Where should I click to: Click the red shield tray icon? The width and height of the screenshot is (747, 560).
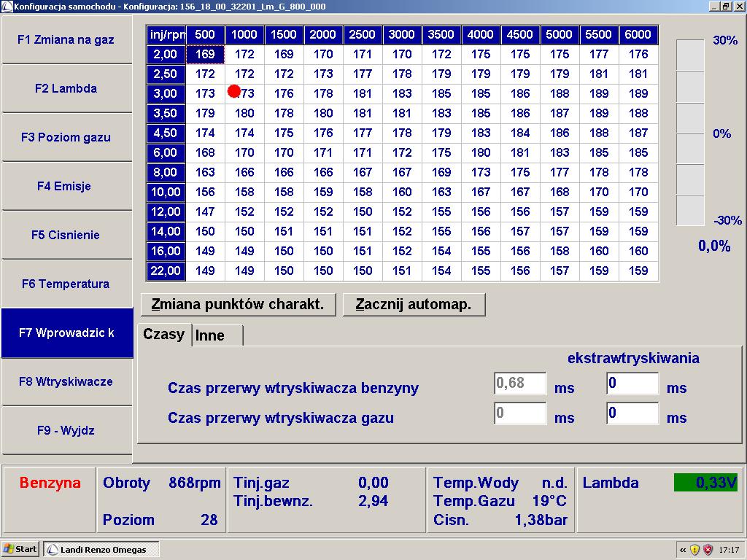pyautogui.click(x=707, y=550)
